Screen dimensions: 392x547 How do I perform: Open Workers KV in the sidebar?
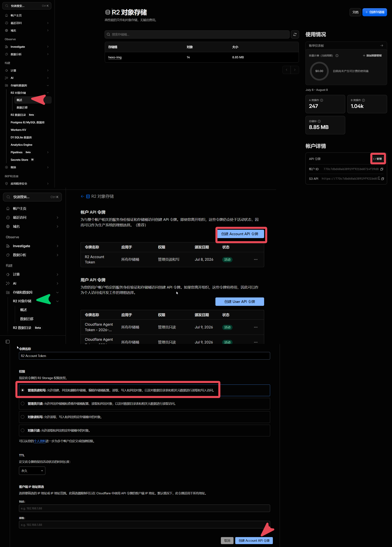click(18, 130)
